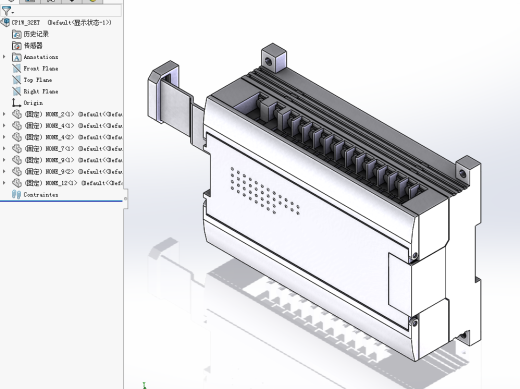Image resolution: width=520 pixels, height=389 pixels.
Task: Click the Constraintes mates folder icon
Action: click(x=16, y=194)
